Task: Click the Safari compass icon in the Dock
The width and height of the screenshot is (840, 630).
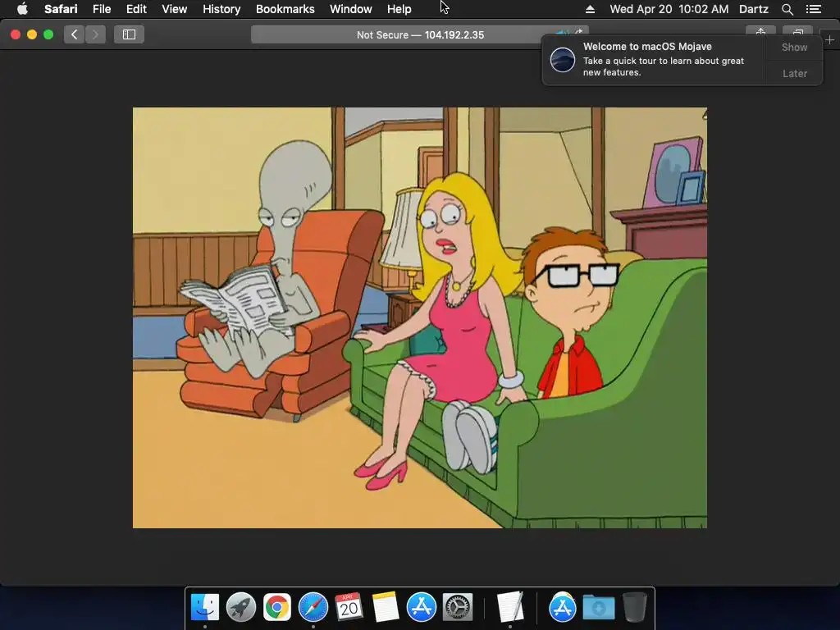Action: (313, 607)
